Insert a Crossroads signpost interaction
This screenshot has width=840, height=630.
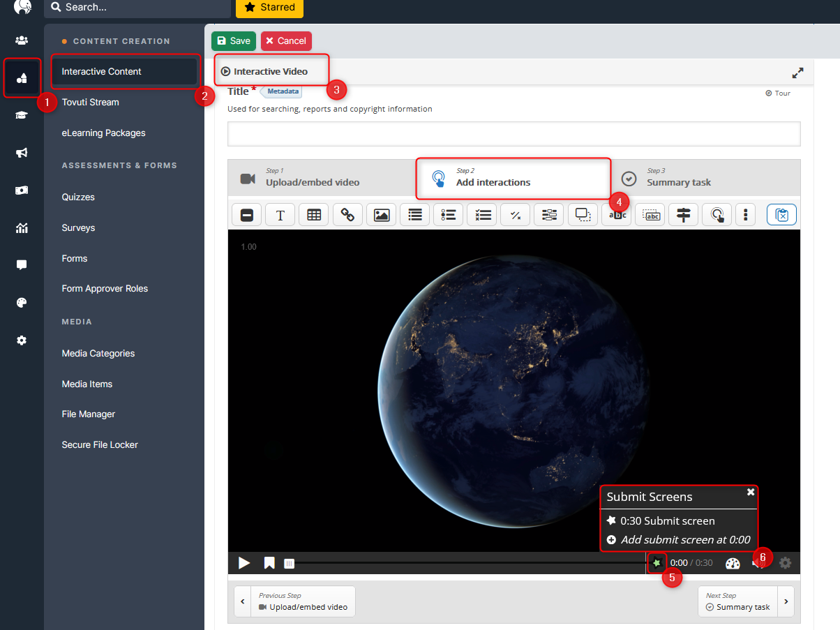[683, 215]
